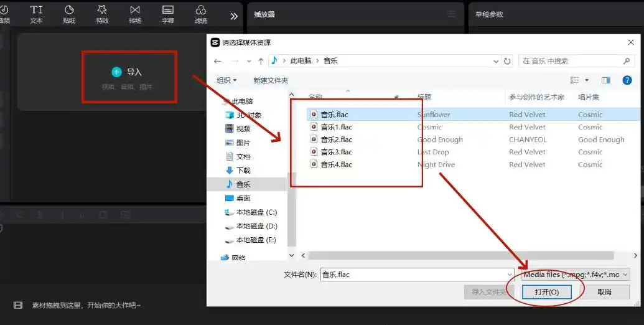
Task: Open help with the blue question icon
Action: (x=627, y=80)
